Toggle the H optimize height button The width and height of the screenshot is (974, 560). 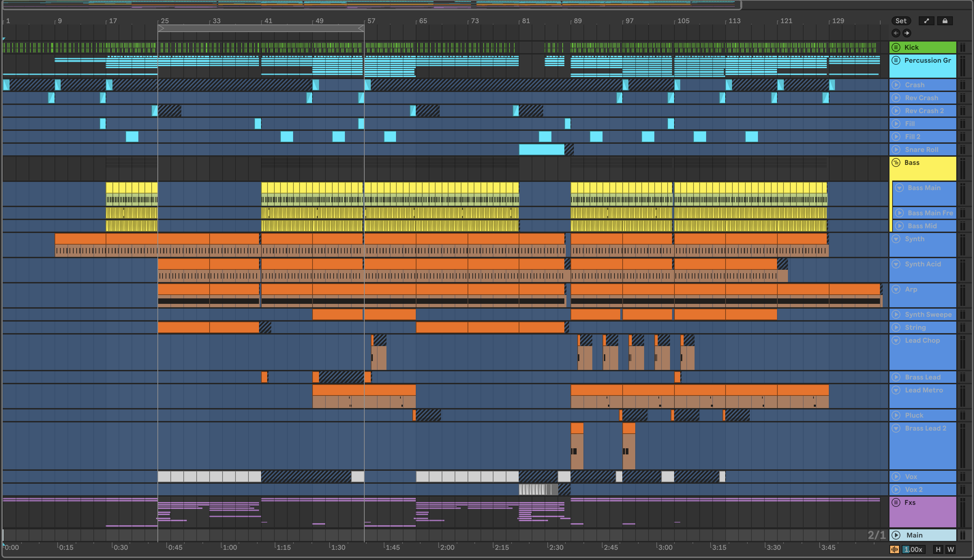[938, 549]
